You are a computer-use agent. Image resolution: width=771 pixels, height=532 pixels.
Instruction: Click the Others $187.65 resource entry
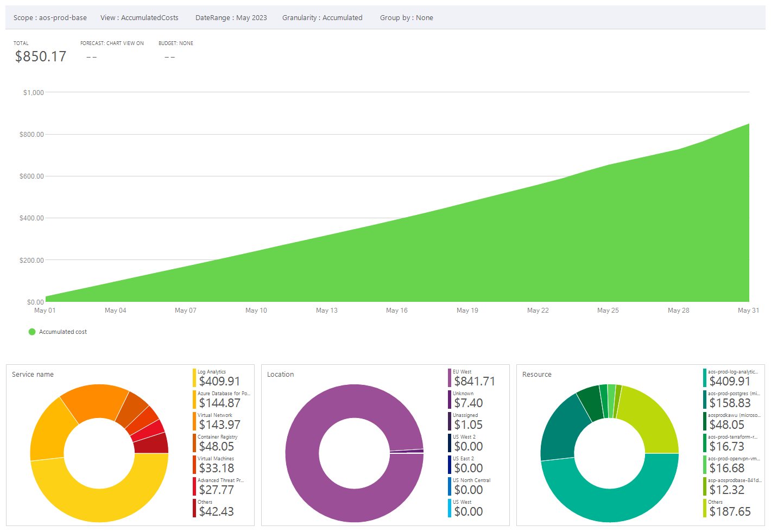pos(729,509)
